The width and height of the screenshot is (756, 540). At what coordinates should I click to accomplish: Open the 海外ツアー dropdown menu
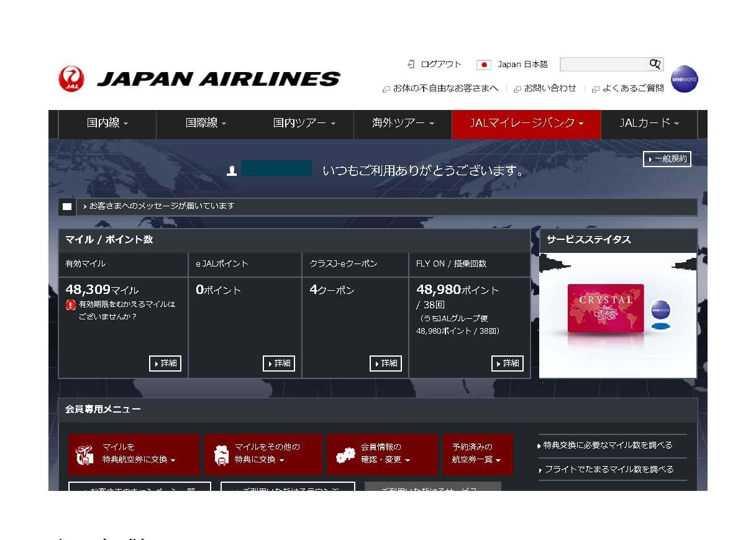(x=403, y=124)
